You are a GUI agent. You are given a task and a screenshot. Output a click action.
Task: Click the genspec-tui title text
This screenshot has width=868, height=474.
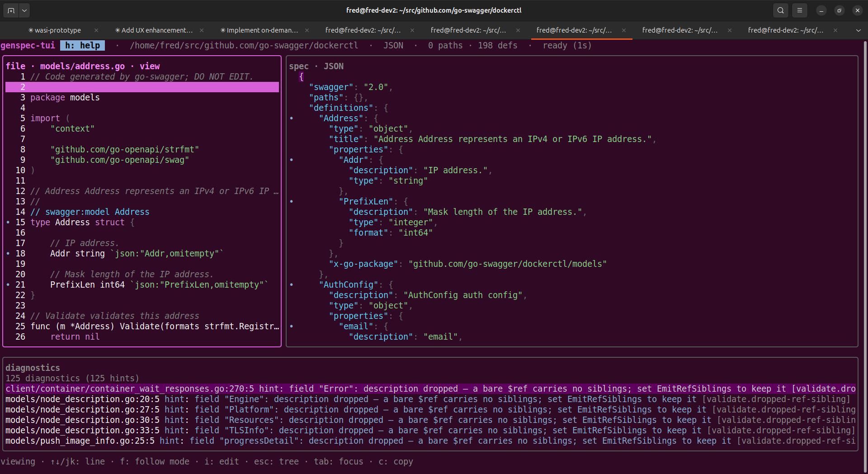(x=28, y=45)
